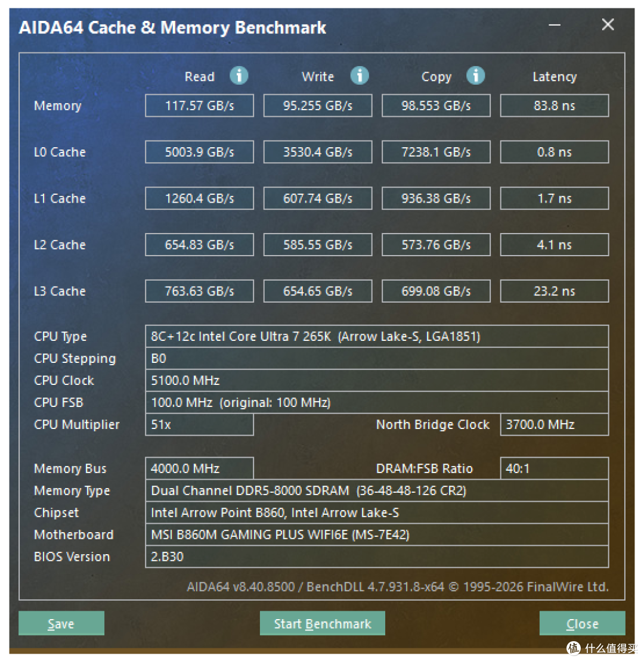
Task: Click the L2 Cache Write value 585.55 GB/s
Action: tap(318, 245)
